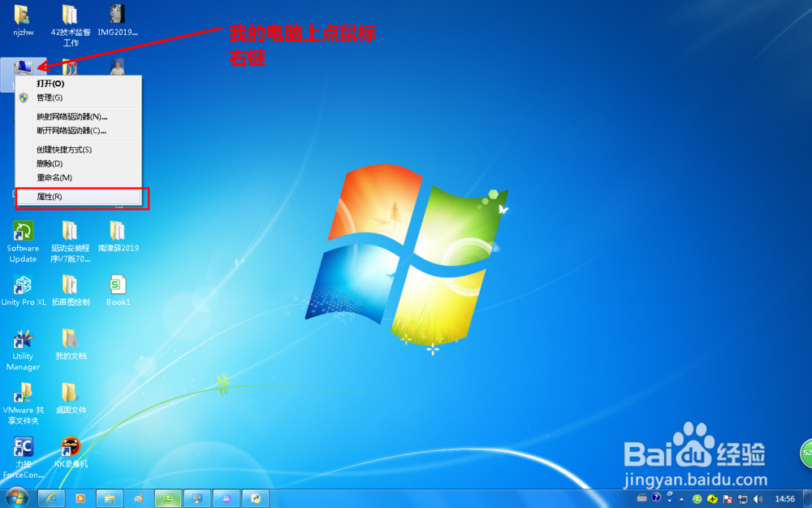Select the My Computer desktop icon
The image size is (812, 508).
(24, 68)
